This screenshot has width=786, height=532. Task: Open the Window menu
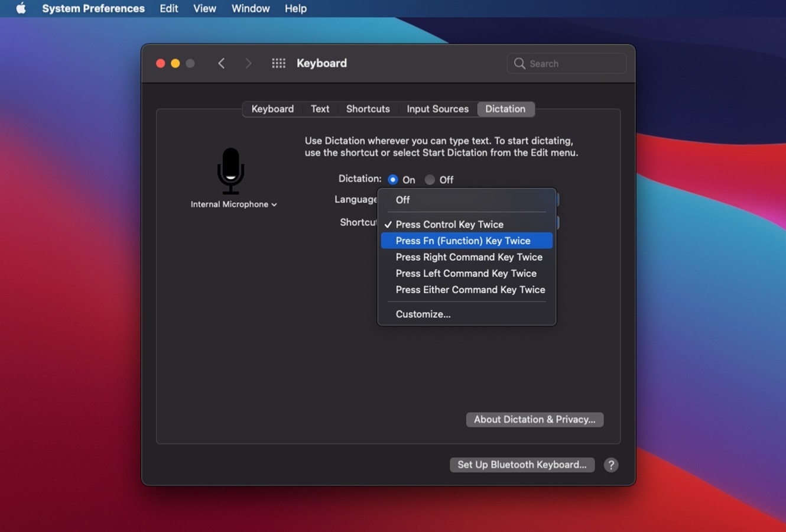pos(250,8)
